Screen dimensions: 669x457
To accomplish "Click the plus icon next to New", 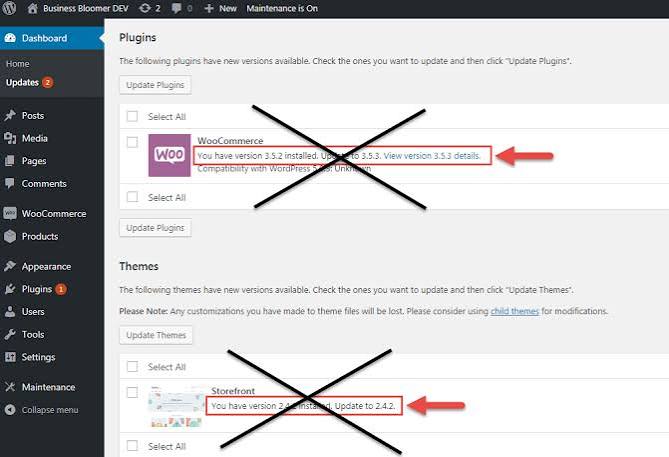I will (x=209, y=8).
